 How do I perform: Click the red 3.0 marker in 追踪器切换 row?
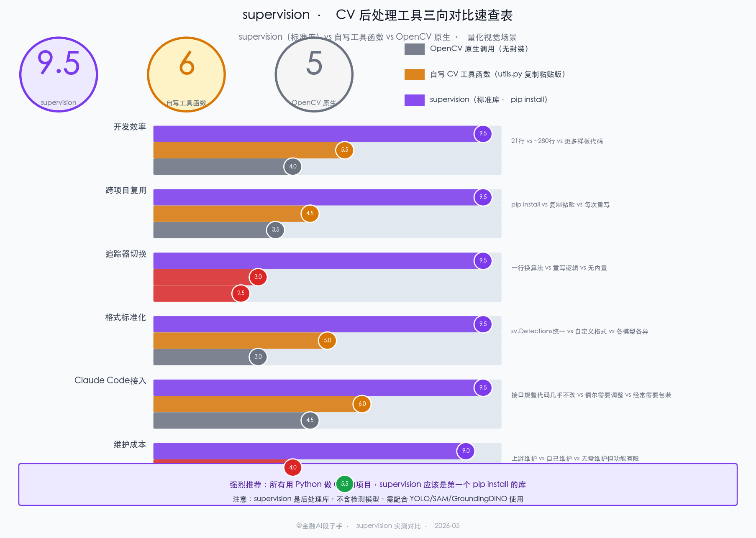[258, 277]
